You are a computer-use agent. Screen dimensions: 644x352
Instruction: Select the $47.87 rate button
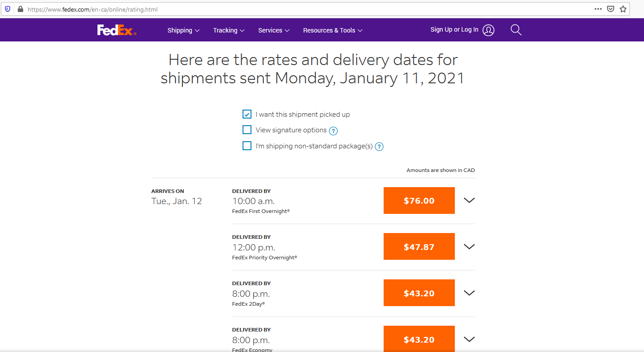pyautogui.click(x=419, y=246)
